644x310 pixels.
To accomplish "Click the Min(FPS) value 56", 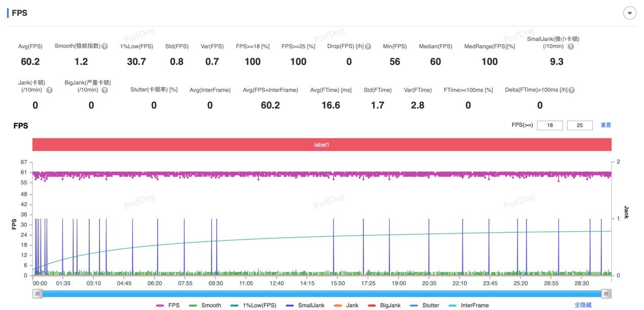I will click(x=395, y=62).
